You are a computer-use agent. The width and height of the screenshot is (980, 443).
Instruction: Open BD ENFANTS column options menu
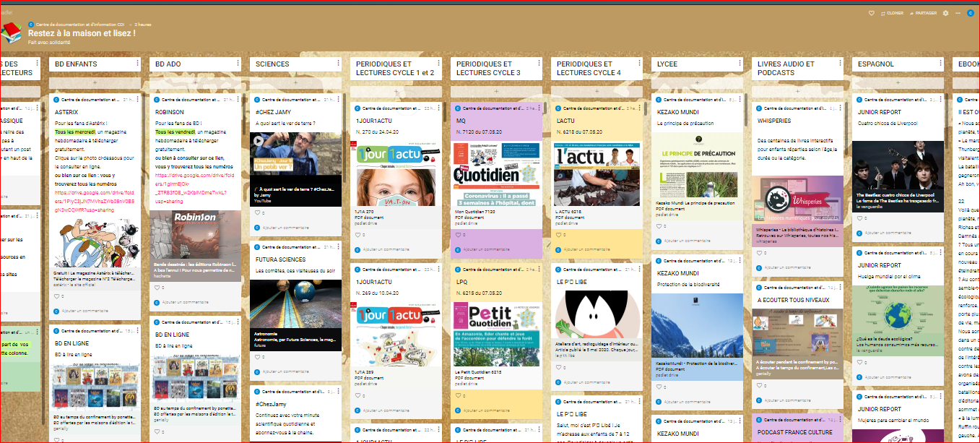click(137, 64)
